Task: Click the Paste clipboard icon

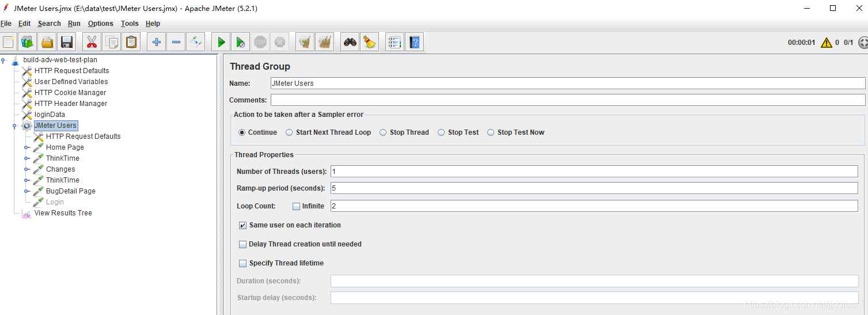Action: [131, 42]
